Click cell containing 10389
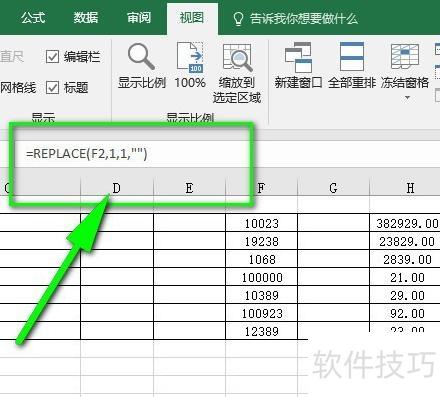Image resolution: width=440 pixels, height=397 pixels. [261, 295]
